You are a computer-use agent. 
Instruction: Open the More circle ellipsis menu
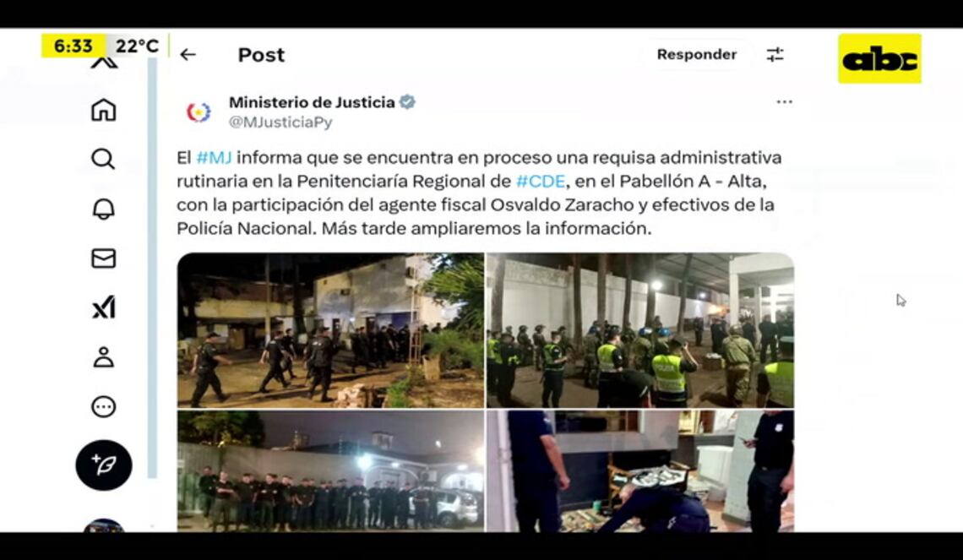pos(103,406)
